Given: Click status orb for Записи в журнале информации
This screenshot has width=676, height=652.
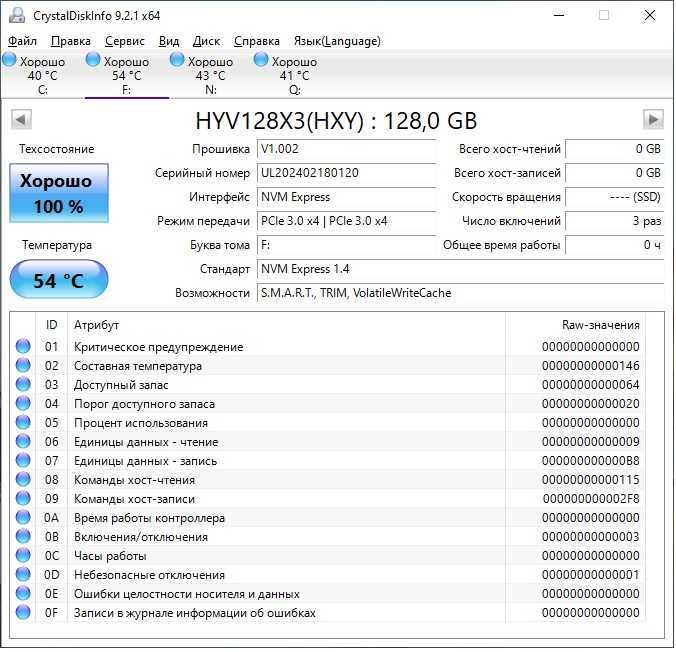Looking at the screenshot, I should pyautogui.click(x=23, y=612).
